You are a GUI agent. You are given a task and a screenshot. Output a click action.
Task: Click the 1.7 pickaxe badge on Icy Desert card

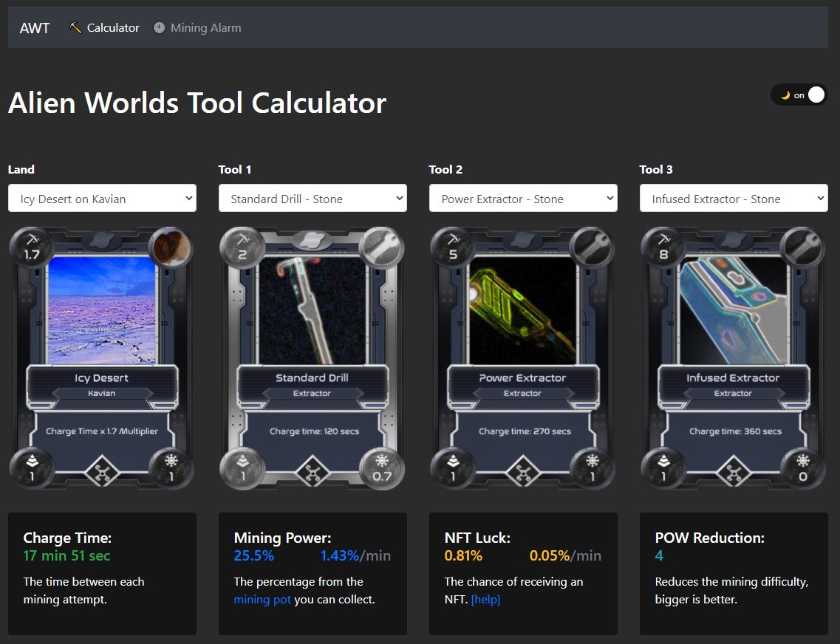(32, 248)
